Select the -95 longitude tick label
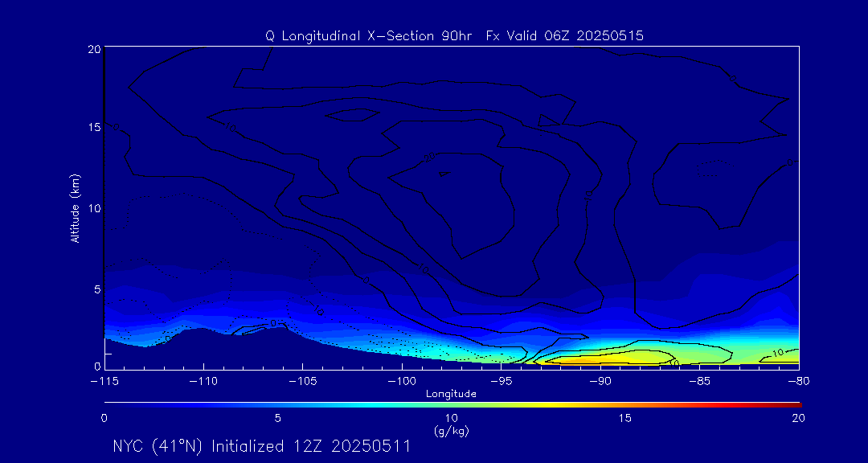The image size is (868, 463). point(501,383)
